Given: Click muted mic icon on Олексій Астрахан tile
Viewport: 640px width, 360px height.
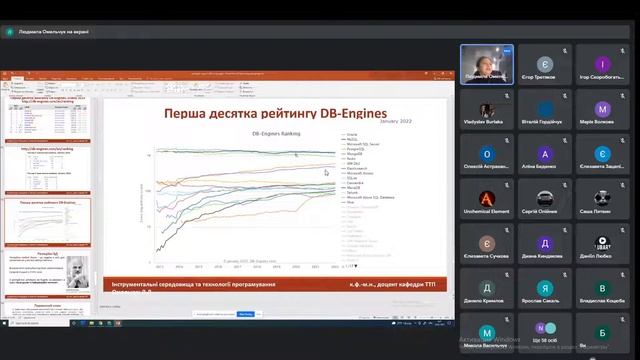Looking at the screenshot, I should pyautogui.click(x=507, y=141).
